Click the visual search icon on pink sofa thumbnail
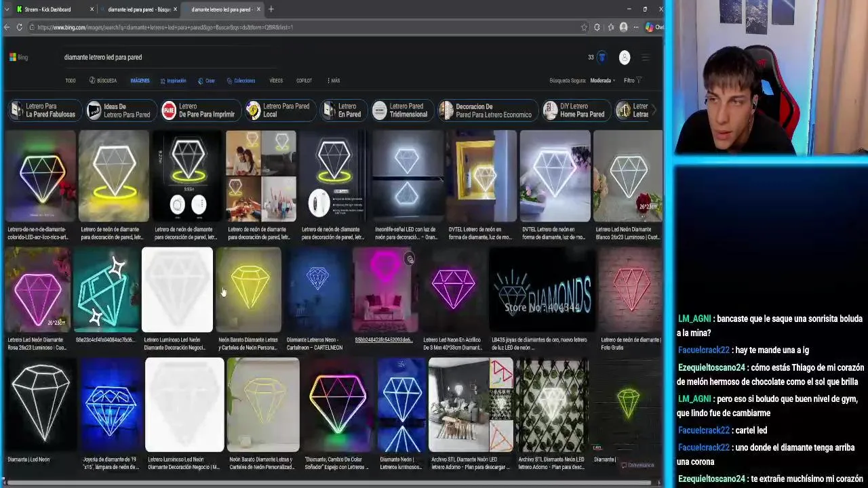The width and height of the screenshot is (868, 488). (x=409, y=259)
